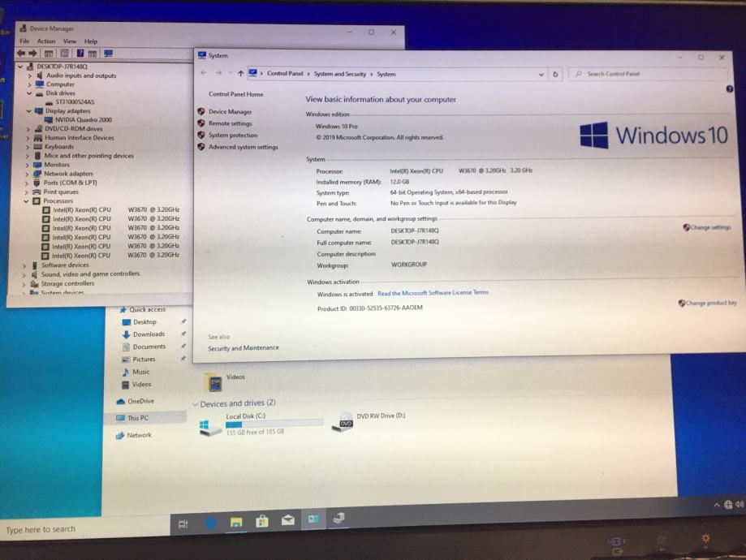Open Network in Explorer navigation pane
Image resolution: width=746 pixels, height=560 pixels.
click(134, 435)
